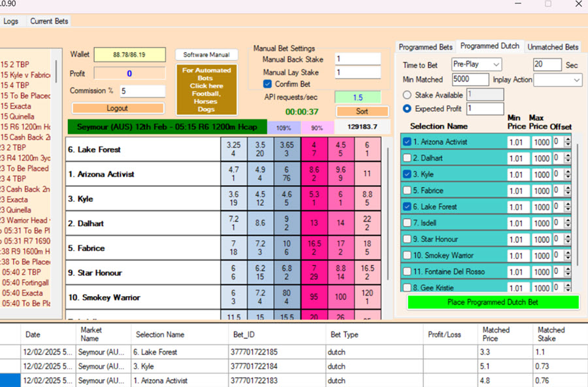Switch to the Programmed Bets tab
This screenshot has width=588, height=387.
425,47
